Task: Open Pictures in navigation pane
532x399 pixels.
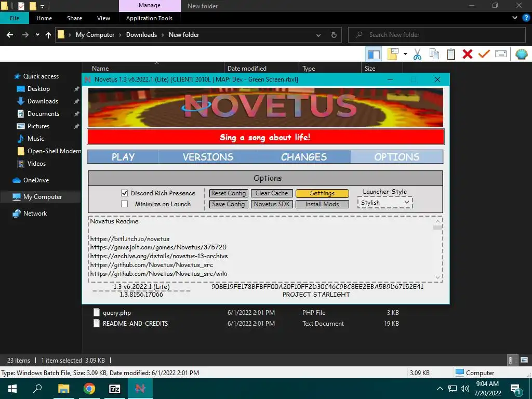Action: tap(38, 126)
